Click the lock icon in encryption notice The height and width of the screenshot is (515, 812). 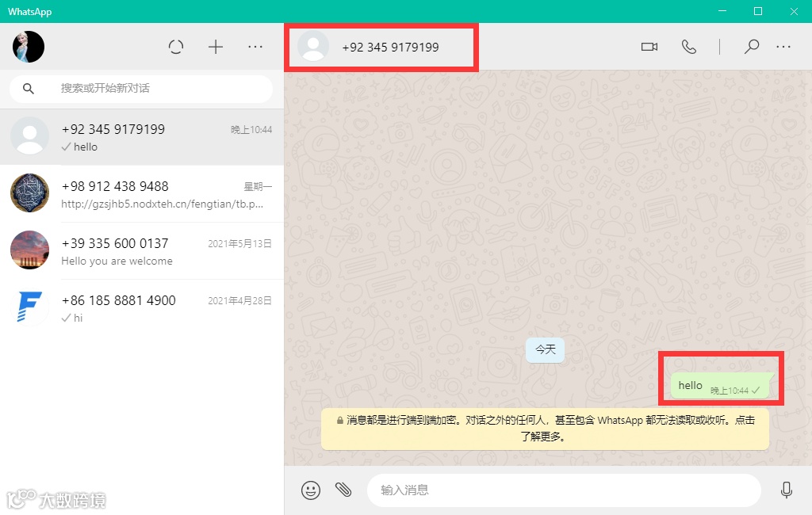tap(339, 420)
